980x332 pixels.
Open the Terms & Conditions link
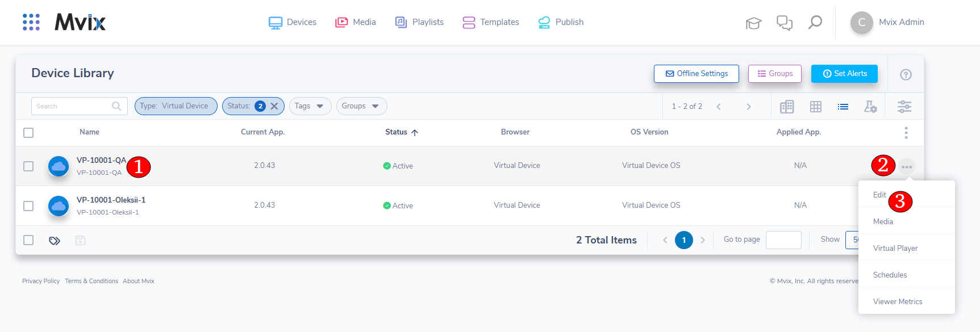[x=91, y=281]
